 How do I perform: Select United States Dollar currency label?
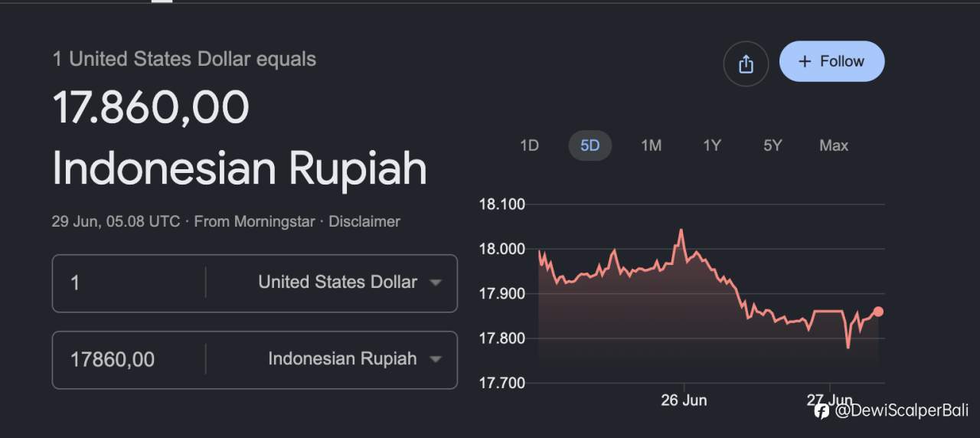pos(338,282)
